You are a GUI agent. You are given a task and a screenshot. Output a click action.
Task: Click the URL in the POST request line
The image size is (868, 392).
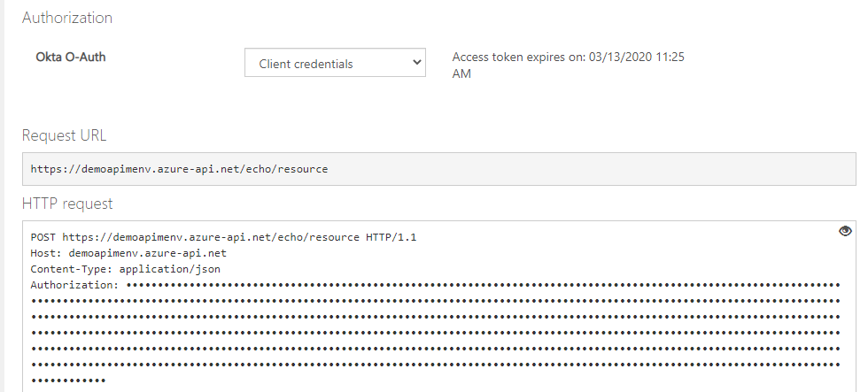pos(210,237)
